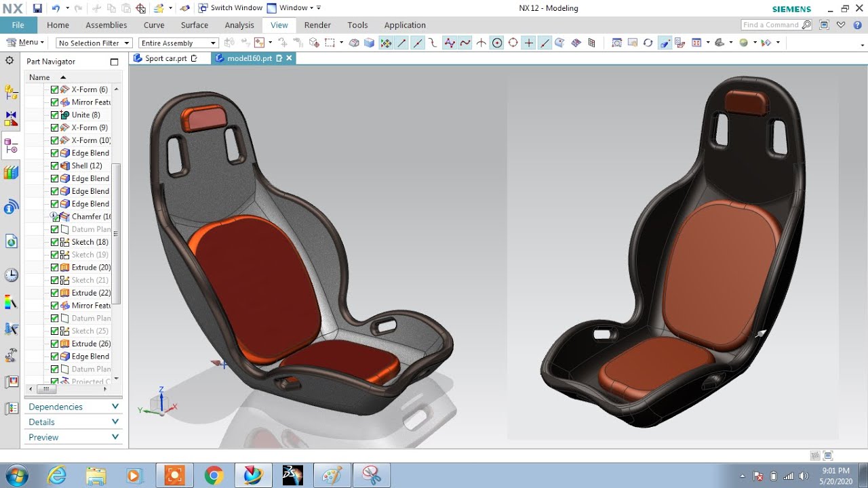Click the full screen icon beside command finder

[x=824, y=25]
